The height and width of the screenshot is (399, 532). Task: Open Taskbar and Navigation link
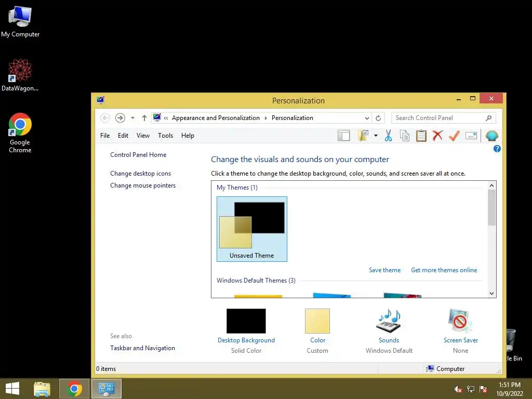pos(142,348)
